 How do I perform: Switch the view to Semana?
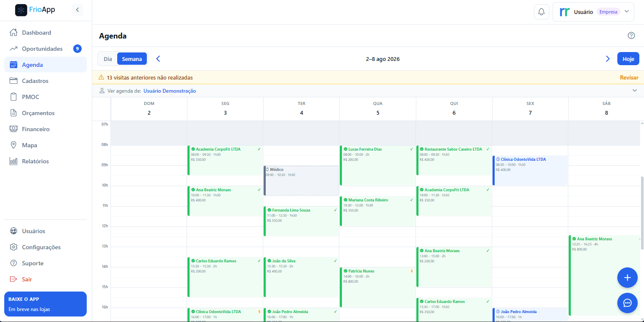click(x=132, y=59)
